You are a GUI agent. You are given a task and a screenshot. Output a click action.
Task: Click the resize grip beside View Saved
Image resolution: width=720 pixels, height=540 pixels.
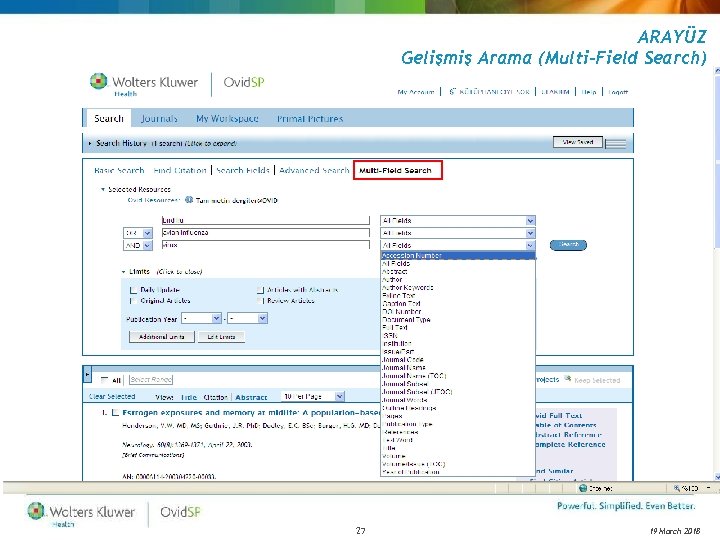[x=615, y=144]
